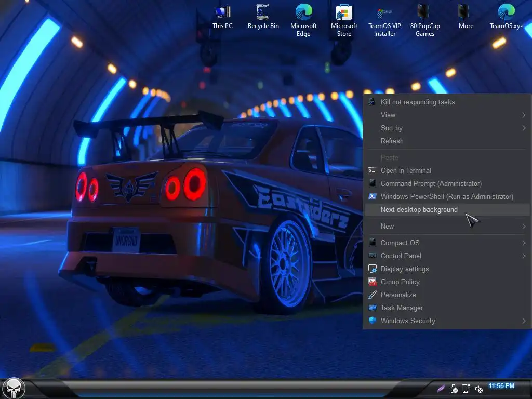Click the 11:56 PM taskbar clock
The width and height of the screenshot is (532, 399).
(x=501, y=386)
